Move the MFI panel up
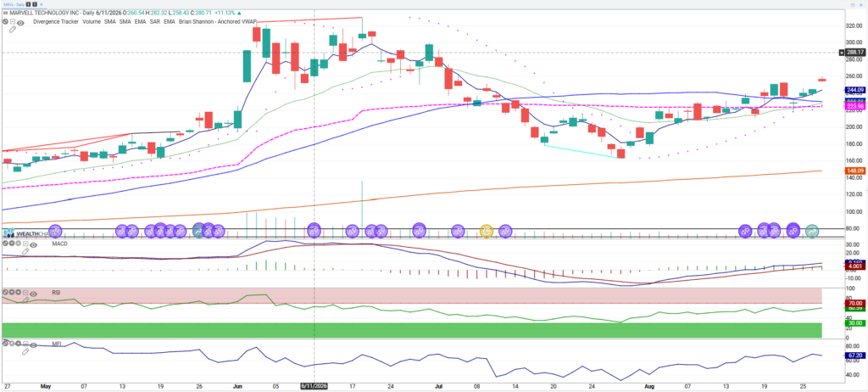 pos(19,343)
